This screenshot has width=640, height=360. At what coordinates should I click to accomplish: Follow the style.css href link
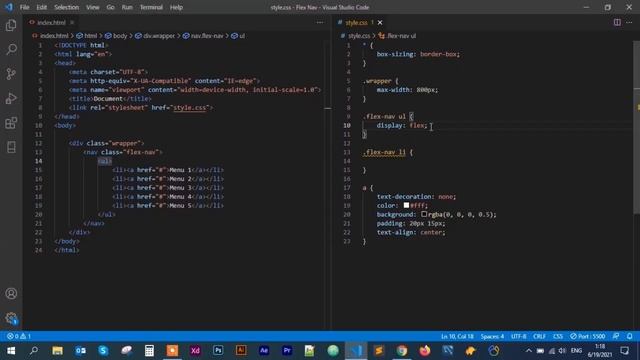click(189, 108)
